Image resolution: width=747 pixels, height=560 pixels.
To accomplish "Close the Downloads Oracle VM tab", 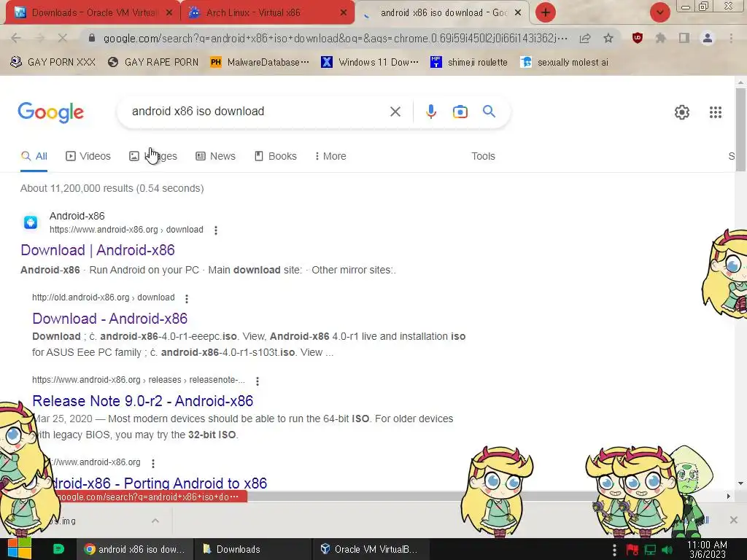I will (169, 13).
